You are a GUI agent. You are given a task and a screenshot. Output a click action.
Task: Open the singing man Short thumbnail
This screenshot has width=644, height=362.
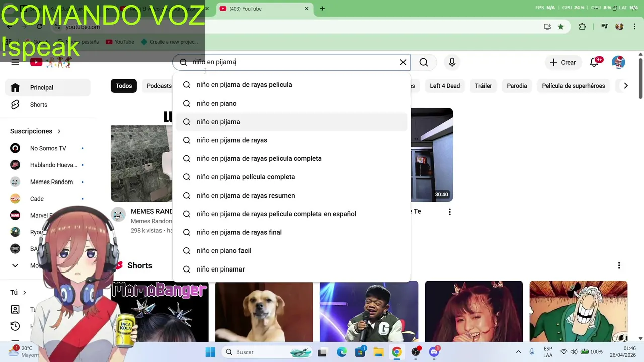pyautogui.click(x=369, y=311)
